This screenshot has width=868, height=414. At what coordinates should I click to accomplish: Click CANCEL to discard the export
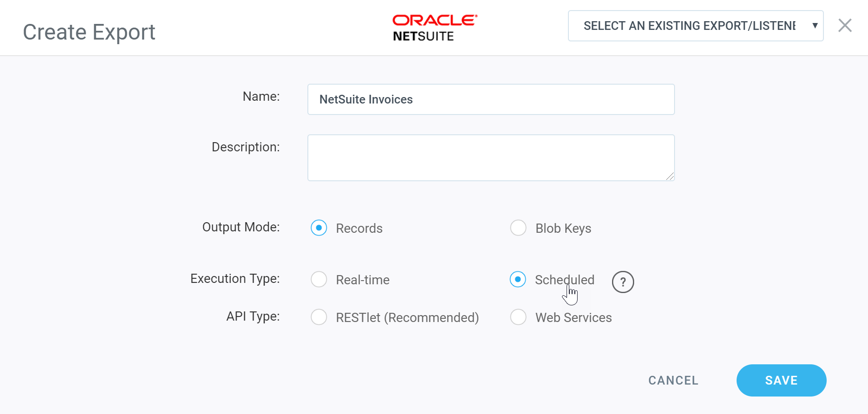pos(673,380)
